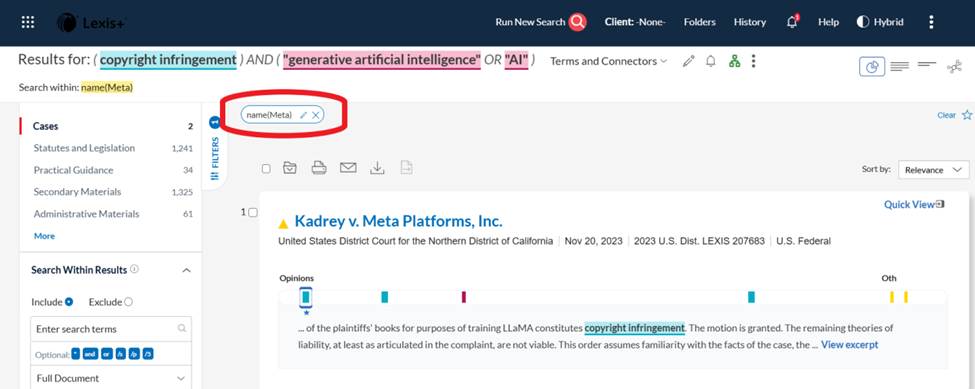Open the header vertical dots menu
This screenshot has width=975, height=389.
pos(931,22)
